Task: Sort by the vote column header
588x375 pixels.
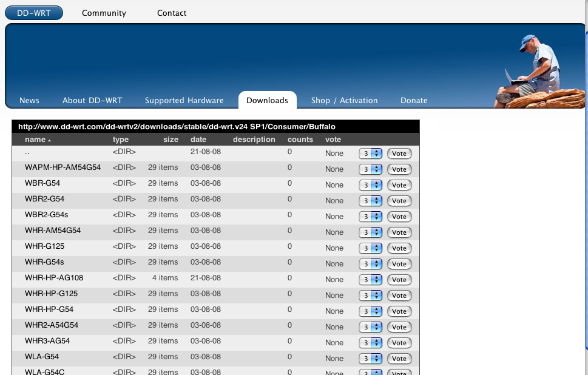Action: point(333,140)
